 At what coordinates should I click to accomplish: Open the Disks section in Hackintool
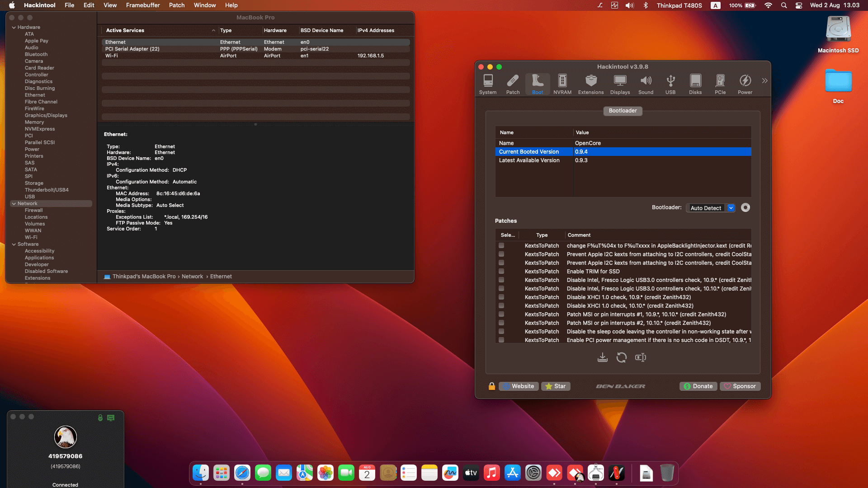[x=695, y=84]
